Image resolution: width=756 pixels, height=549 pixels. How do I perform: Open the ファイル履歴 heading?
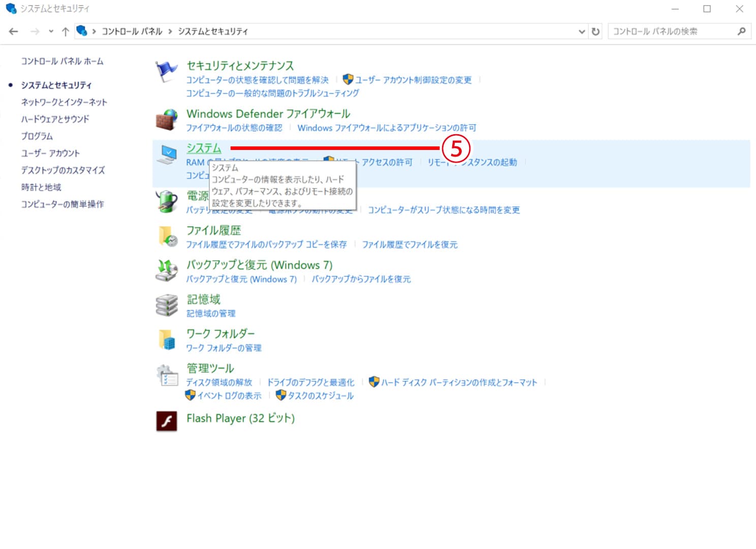(x=214, y=230)
